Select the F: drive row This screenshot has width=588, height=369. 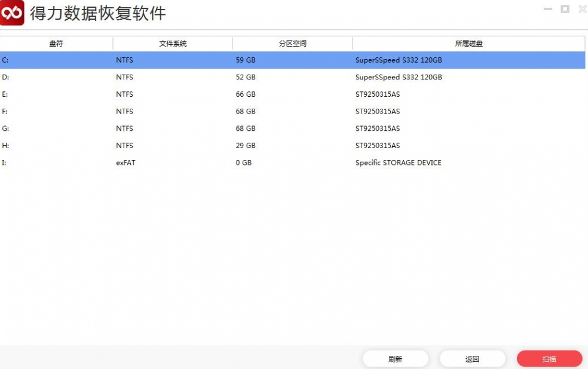pos(239,111)
